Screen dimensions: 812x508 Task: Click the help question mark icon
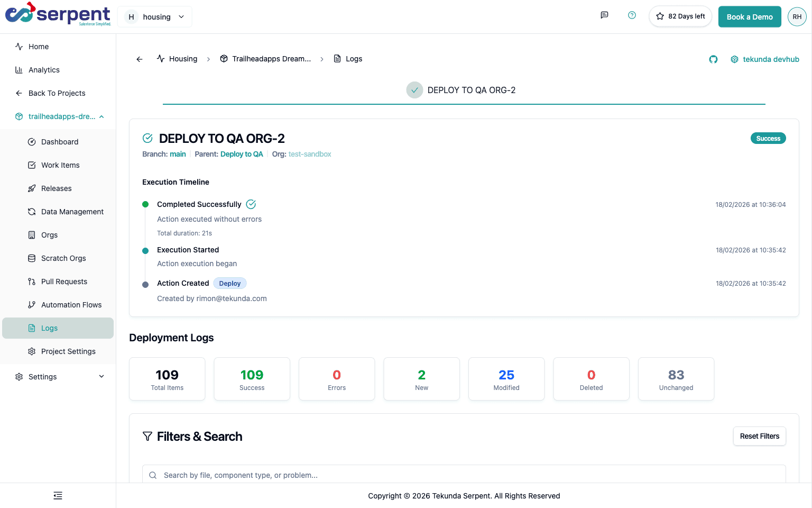[x=632, y=15]
